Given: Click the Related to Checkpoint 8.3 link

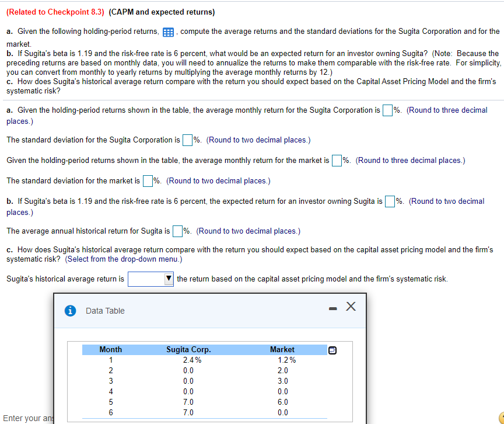Looking at the screenshot, I should pos(53,11).
